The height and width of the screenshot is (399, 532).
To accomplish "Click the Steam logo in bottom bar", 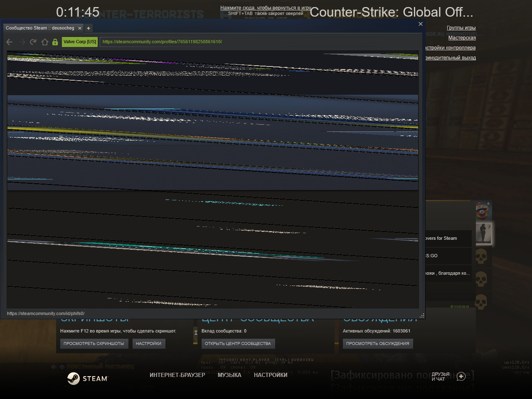I will point(87,378).
